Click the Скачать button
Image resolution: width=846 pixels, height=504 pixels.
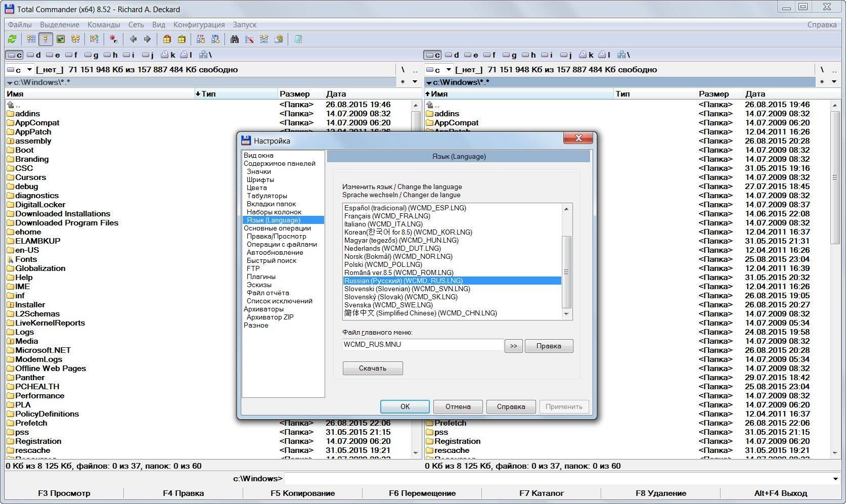click(x=373, y=368)
